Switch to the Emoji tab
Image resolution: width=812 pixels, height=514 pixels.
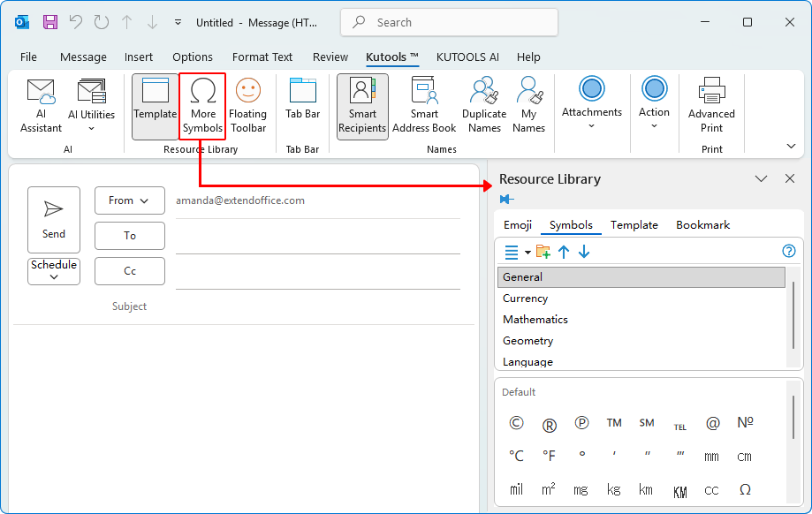click(x=517, y=225)
